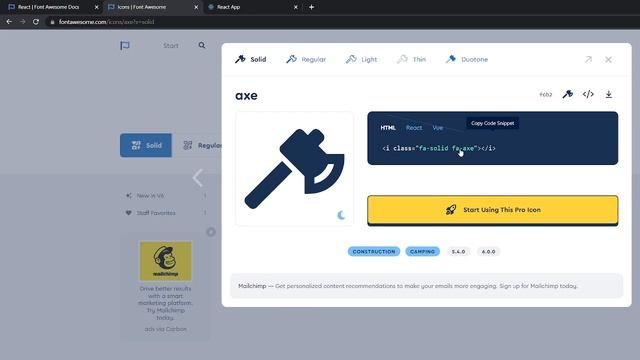Open a new browser tab
640x360 pixels.
[311, 7]
